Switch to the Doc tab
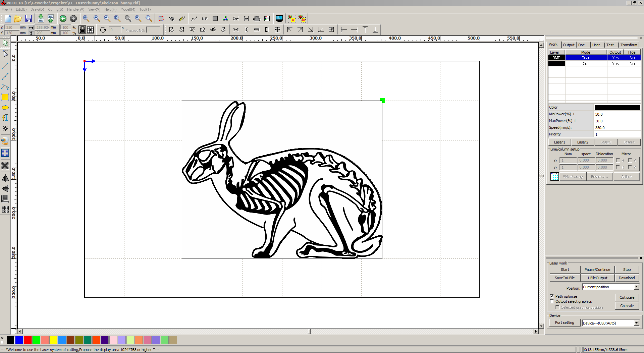The height and width of the screenshot is (353, 644). (581, 45)
